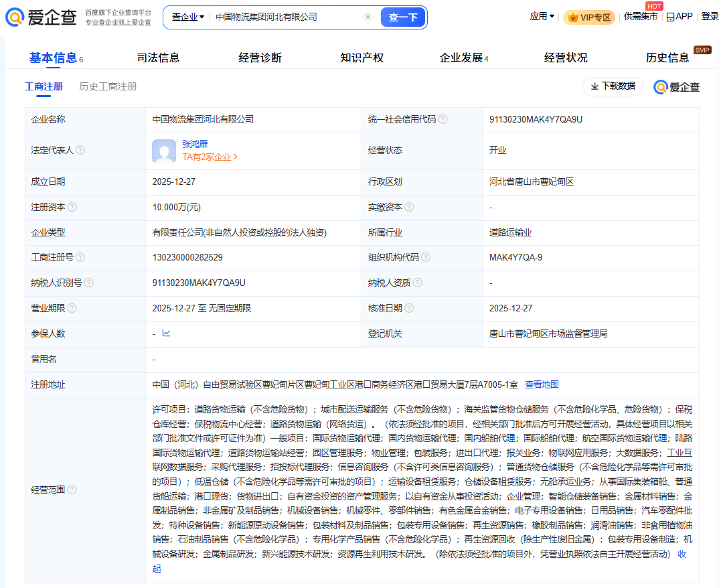The image size is (719, 588).
Task: Open the 历史工商注册 sub-tab
Action: tap(108, 86)
